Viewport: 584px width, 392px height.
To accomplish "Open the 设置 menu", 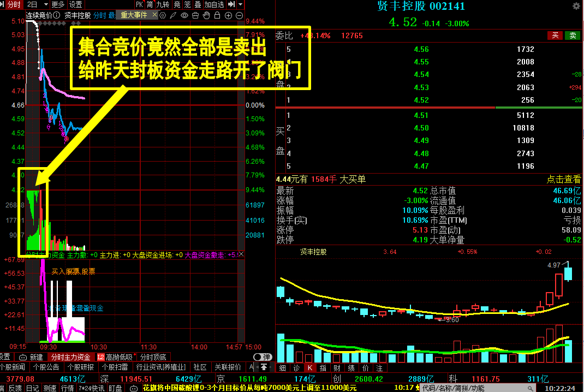I will (76, 4).
